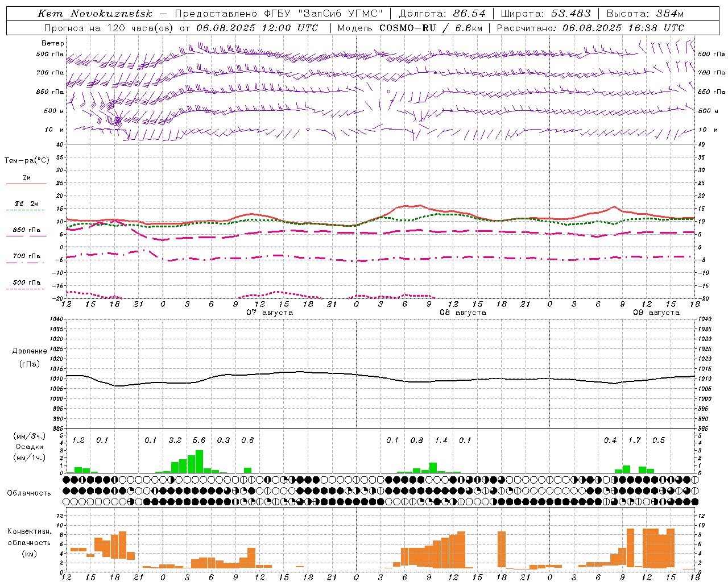The width and height of the screenshot is (728, 582).
Task: Click the Модель COSMO-RU / 6.6км text
Action: [411, 28]
